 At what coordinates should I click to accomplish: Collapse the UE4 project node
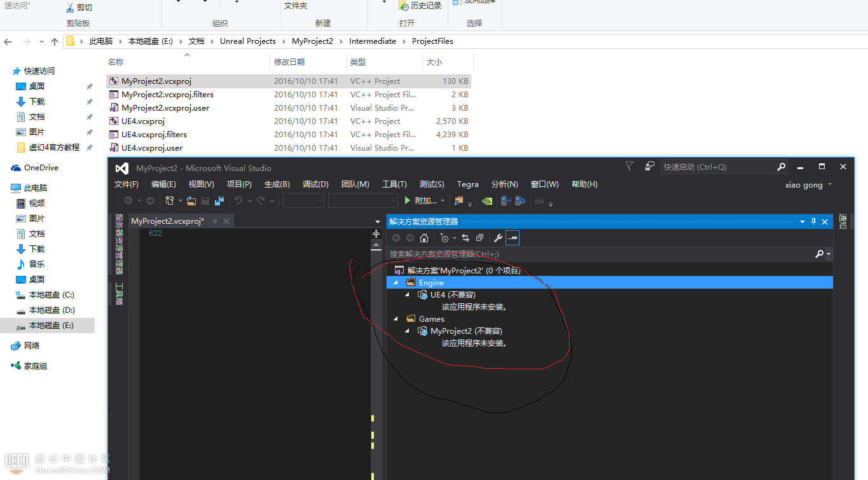[407, 294]
